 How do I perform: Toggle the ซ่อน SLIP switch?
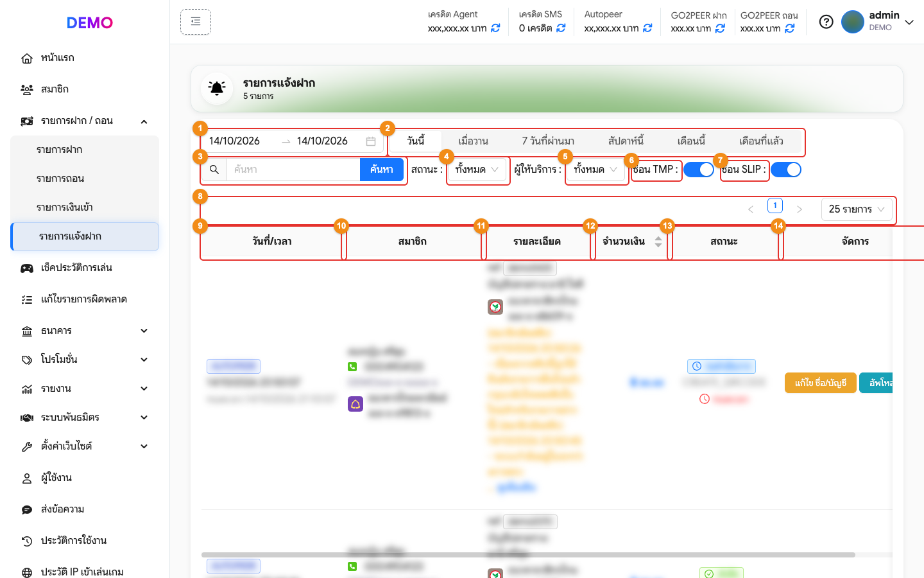(786, 170)
